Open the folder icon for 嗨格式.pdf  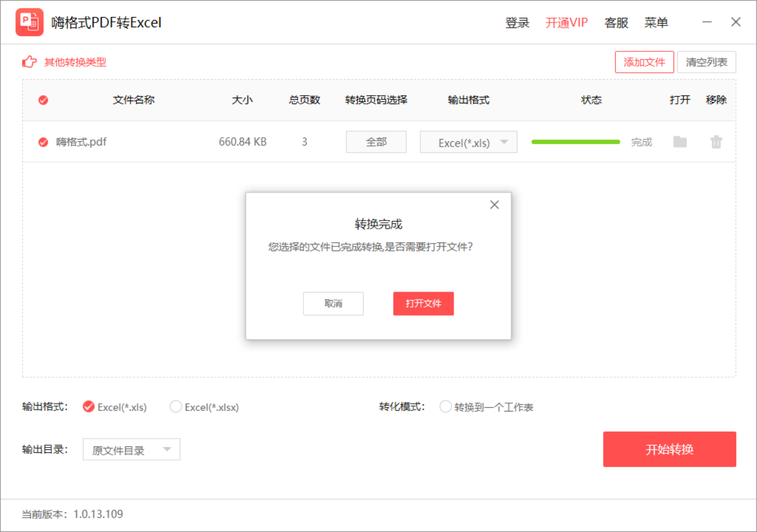coord(680,142)
